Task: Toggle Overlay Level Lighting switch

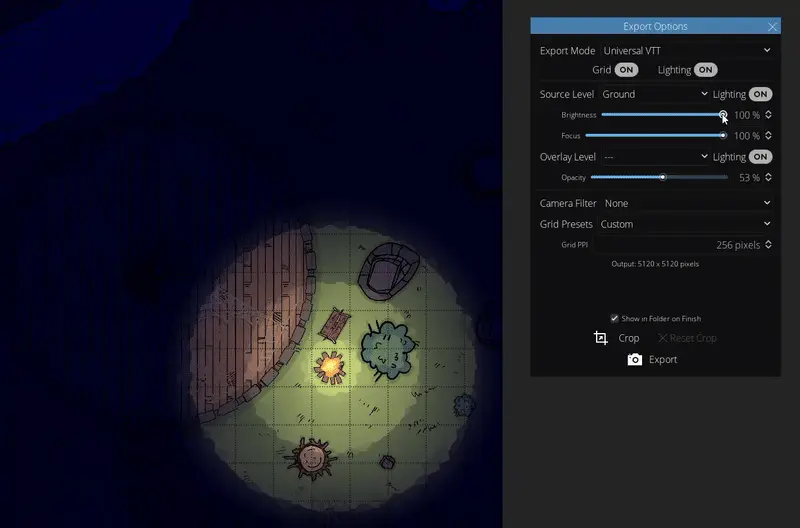Action: point(761,157)
